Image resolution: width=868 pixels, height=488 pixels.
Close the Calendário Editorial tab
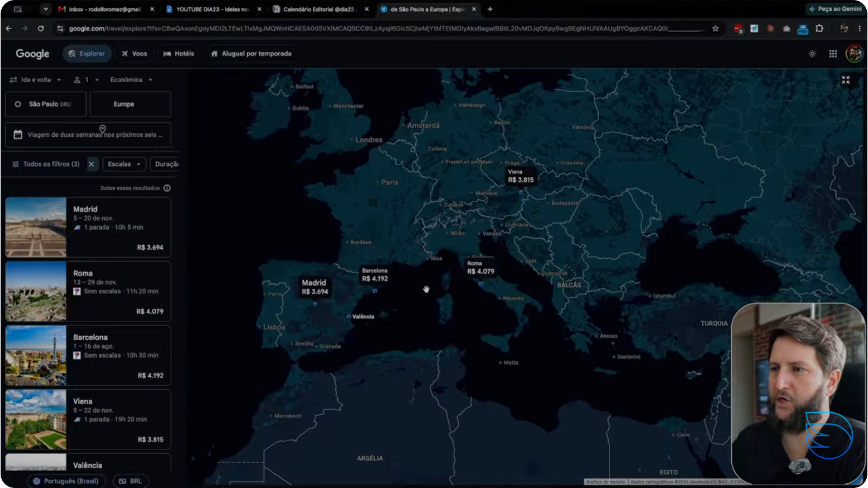coord(366,9)
